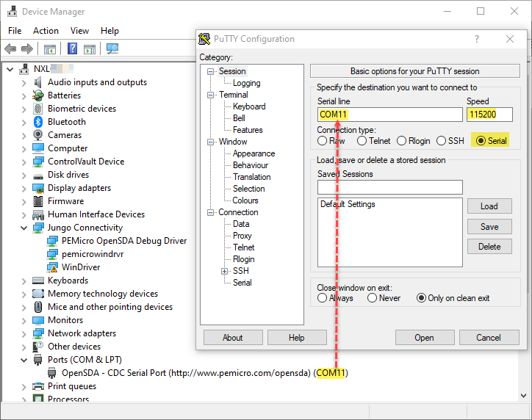The image size is (532, 420).
Task: Select OpenSDA CDC Serial Port device
Action: (x=204, y=373)
